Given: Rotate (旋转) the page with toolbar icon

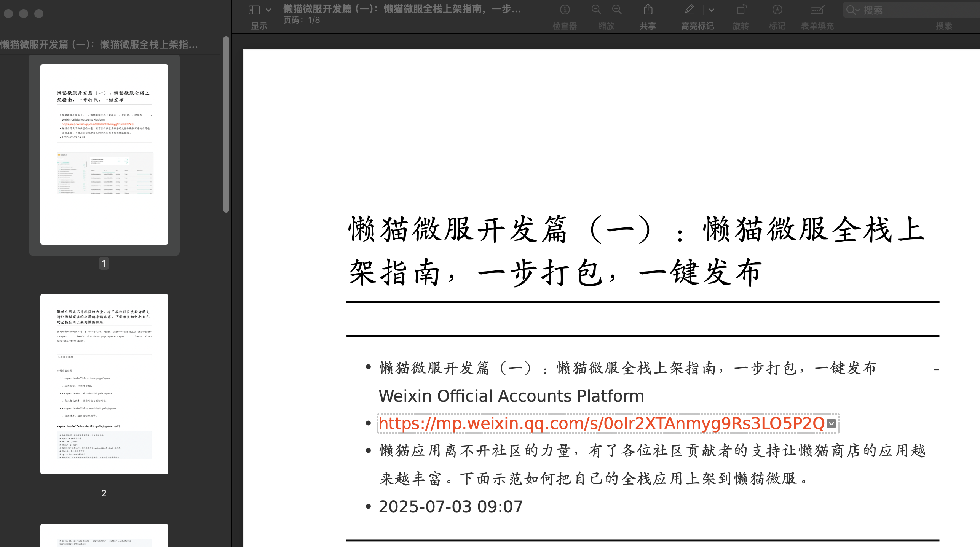Looking at the screenshot, I should pos(741,10).
